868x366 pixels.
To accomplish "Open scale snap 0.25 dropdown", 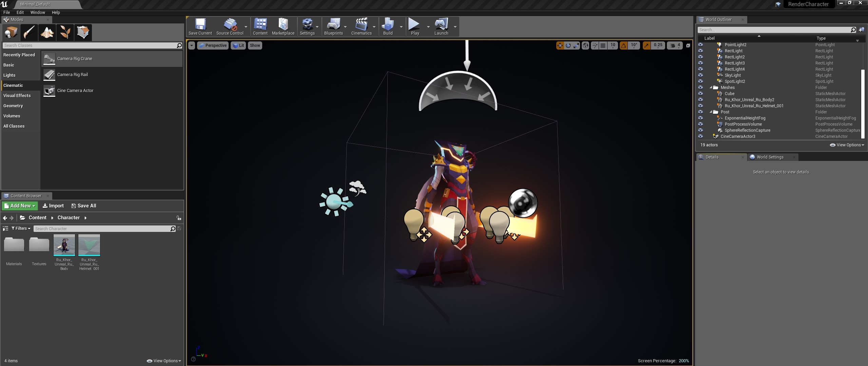I will pyautogui.click(x=658, y=45).
